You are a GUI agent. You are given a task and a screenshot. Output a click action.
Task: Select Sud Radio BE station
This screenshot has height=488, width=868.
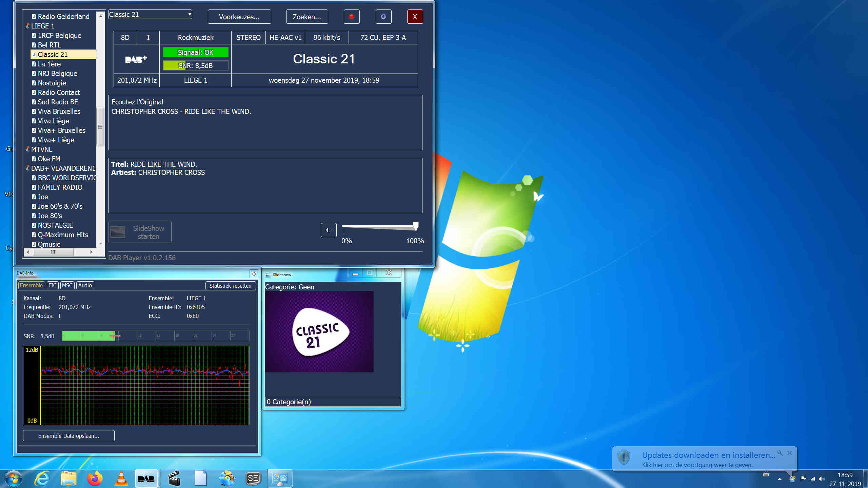(58, 102)
